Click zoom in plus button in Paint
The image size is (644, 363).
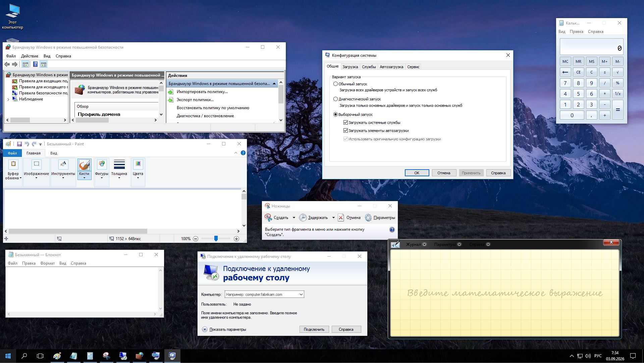click(x=236, y=239)
